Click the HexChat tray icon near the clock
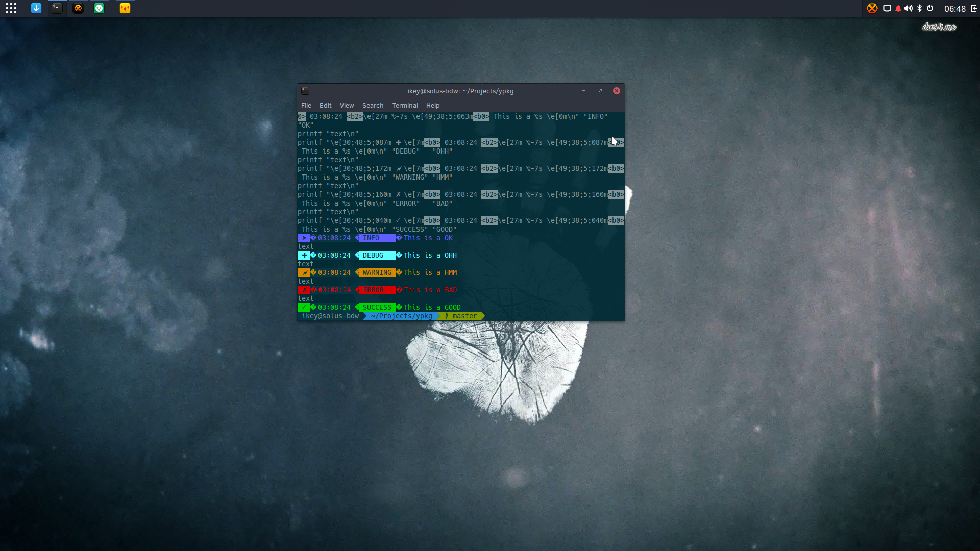The image size is (980, 551). (872, 8)
